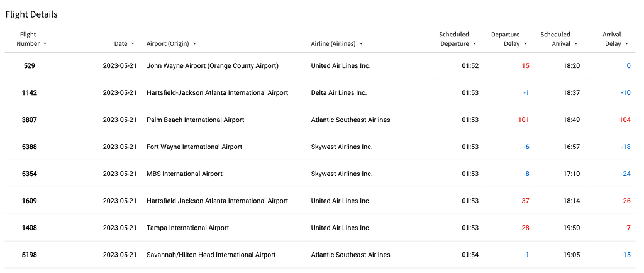The image size is (644, 273).
Task: Select the MBS International Airport cell
Action: click(184, 174)
